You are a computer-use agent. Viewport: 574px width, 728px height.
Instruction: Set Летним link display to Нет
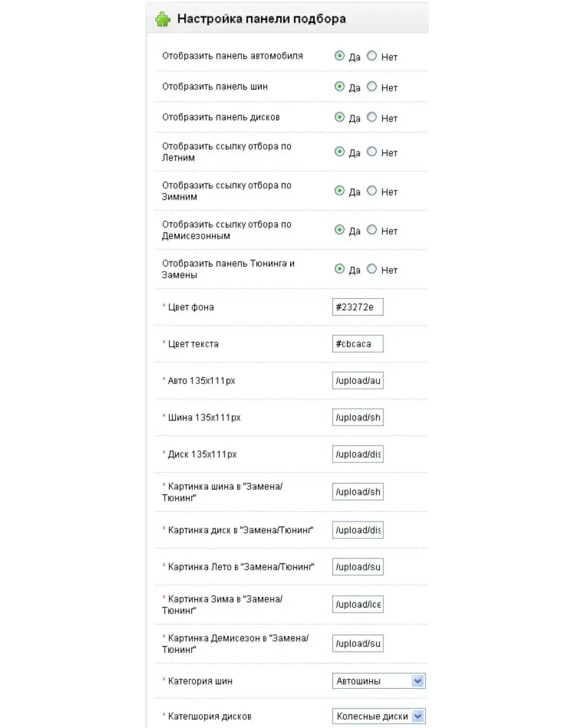(372, 152)
